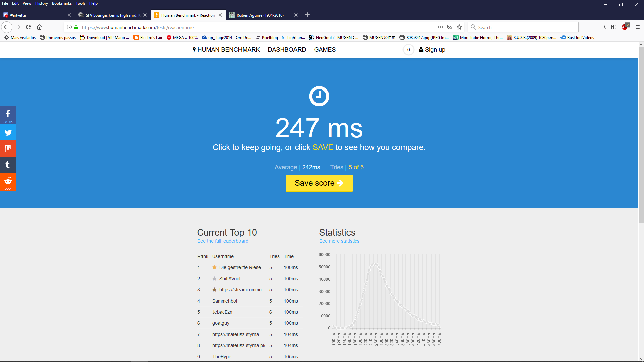644x362 pixels.
Task: Open Electro's Lair bookmark
Action: (x=148, y=38)
